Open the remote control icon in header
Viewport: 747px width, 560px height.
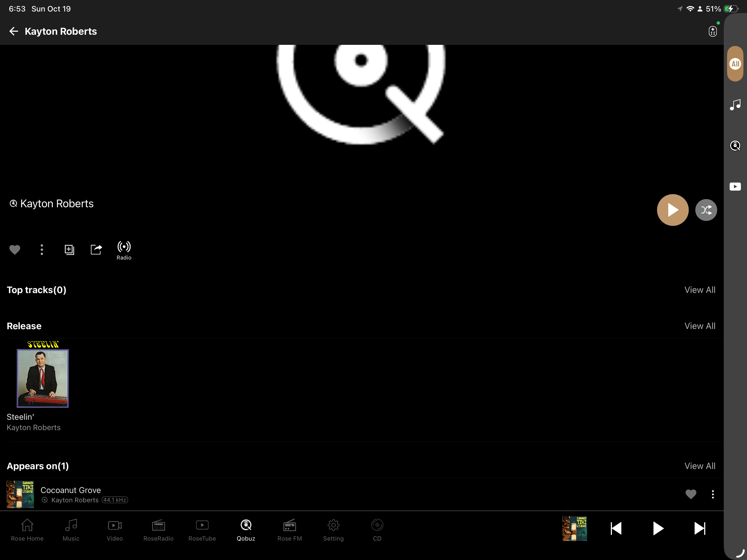coord(712,31)
